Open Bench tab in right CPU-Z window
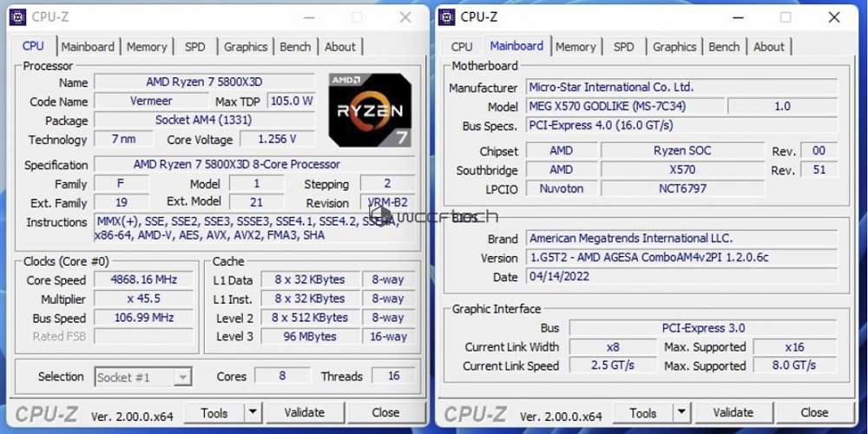Viewport: 868px width, 434px height. pos(724,47)
